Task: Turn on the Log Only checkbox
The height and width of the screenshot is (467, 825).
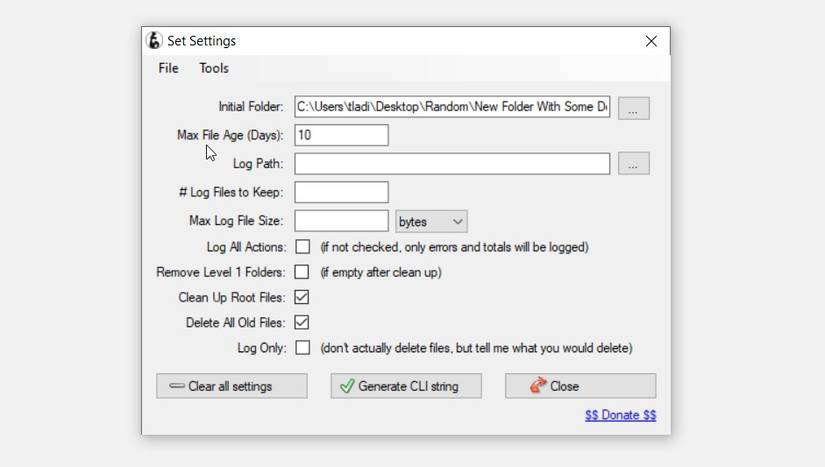Action: (x=303, y=348)
